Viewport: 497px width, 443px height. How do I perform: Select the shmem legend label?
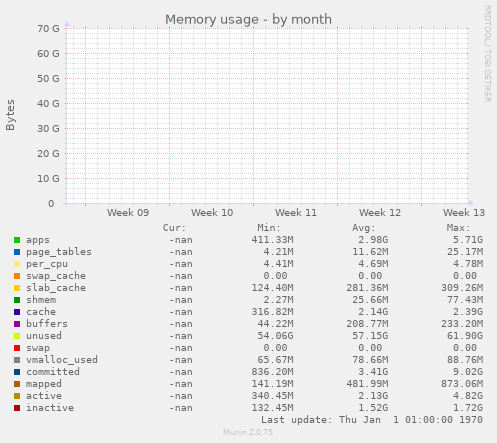pyautogui.click(x=41, y=300)
